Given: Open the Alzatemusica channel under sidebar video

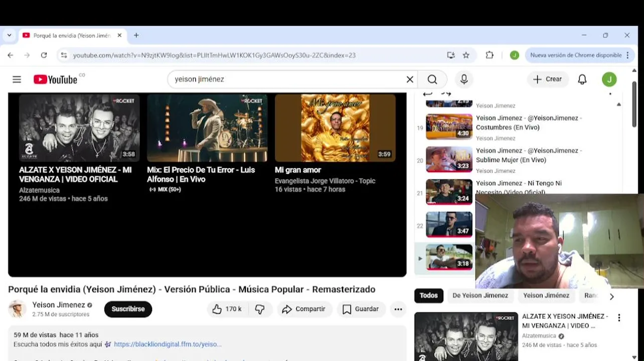Looking at the screenshot, I should click(539, 336).
